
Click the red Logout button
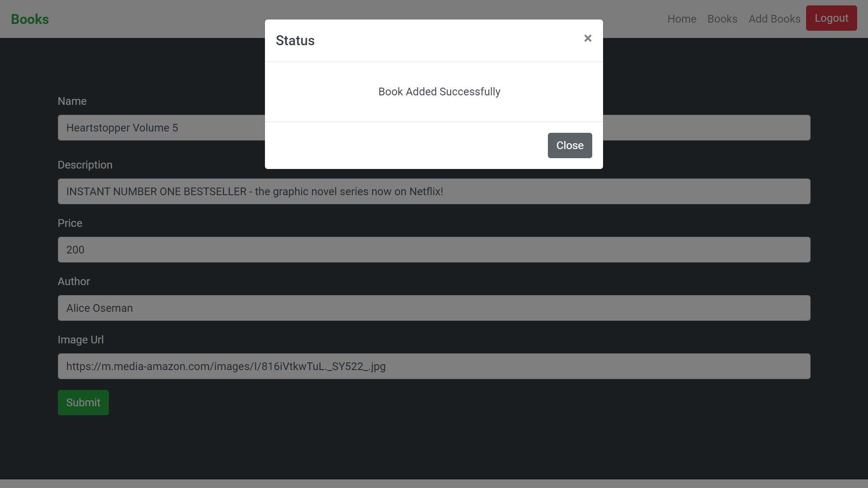click(831, 18)
